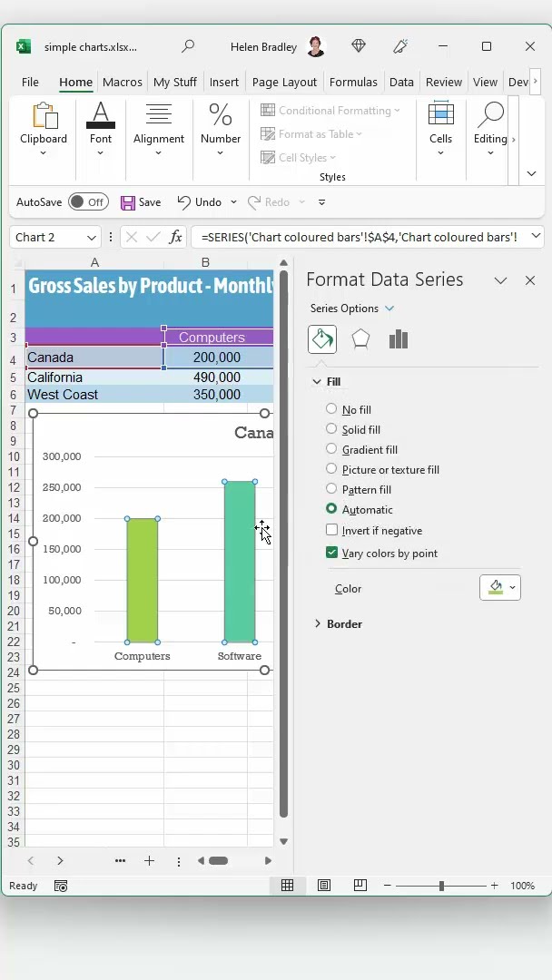Uncheck Vary colors by point
Image resolution: width=552 pixels, height=980 pixels.
coord(332,553)
